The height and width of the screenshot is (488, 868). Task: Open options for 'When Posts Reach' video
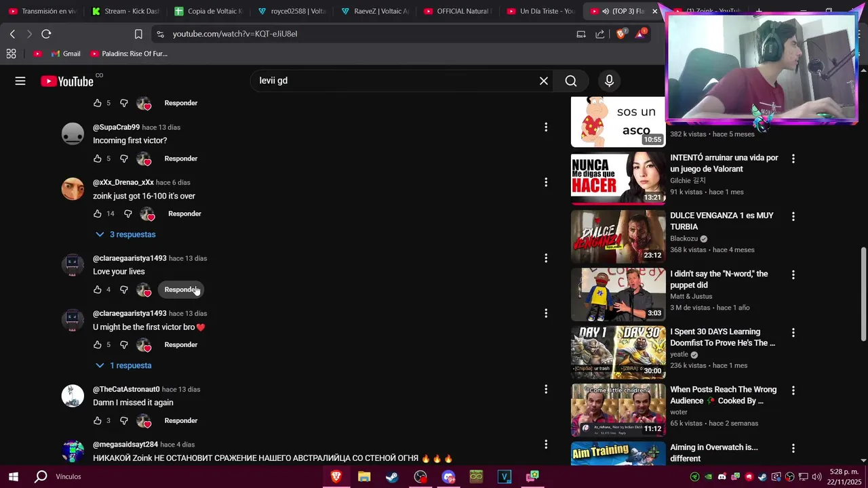click(x=793, y=391)
